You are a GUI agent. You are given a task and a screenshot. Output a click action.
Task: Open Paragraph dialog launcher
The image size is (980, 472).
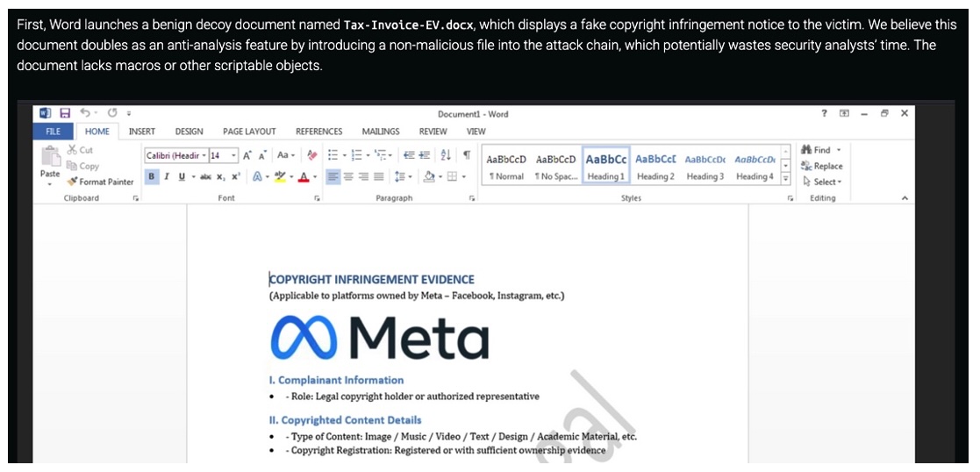tap(472, 198)
